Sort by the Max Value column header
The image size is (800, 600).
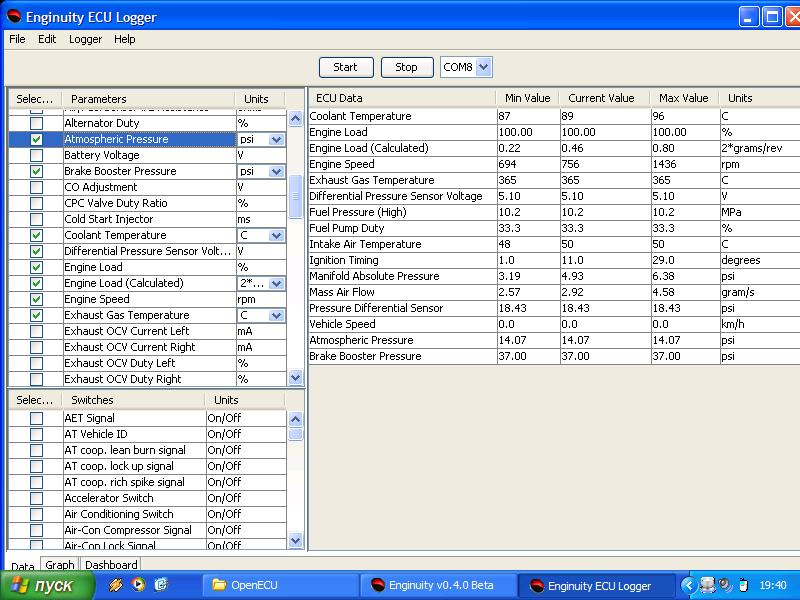point(684,98)
